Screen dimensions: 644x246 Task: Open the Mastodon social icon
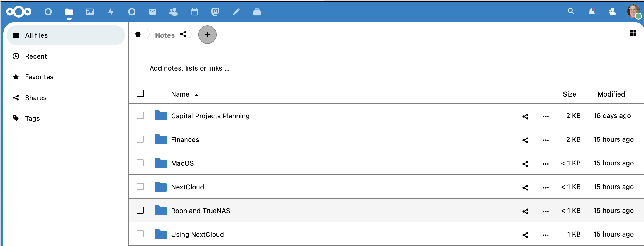215,12
